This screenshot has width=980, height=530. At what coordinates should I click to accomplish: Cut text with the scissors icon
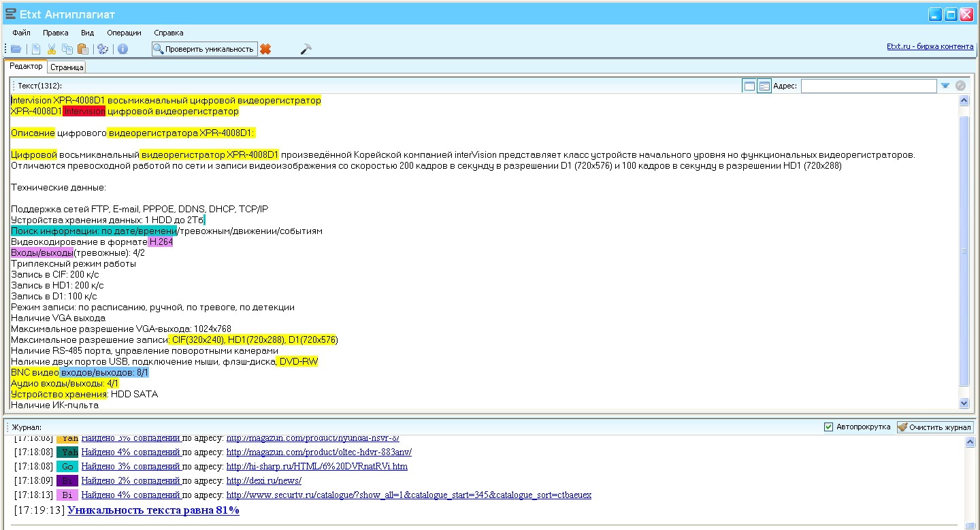click(x=52, y=49)
